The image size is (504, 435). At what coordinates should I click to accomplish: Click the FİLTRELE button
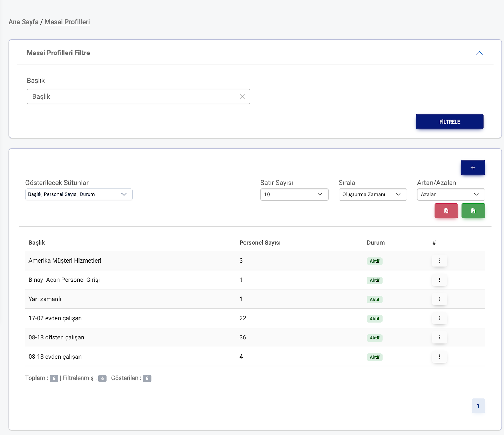449,122
